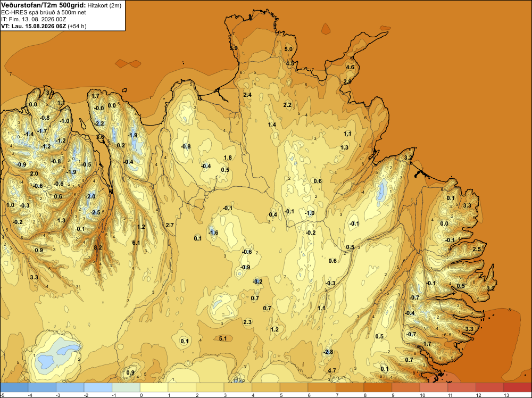The image size is (532, 398).
Task: Click the valid time 'VT: Lau. 15.08.2026 06Z'
Action: coord(34,26)
